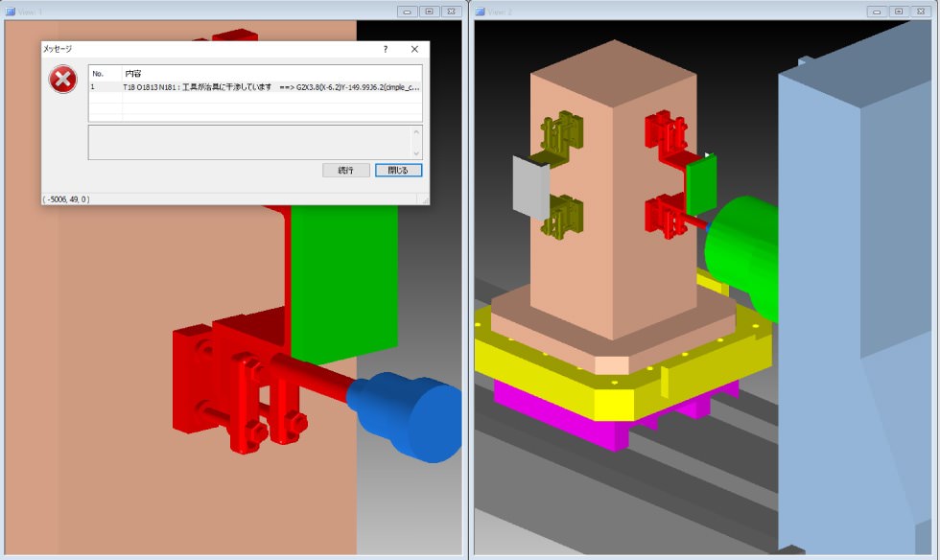Minimize the View 1 window
The image size is (940, 560).
click(x=407, y=12)
